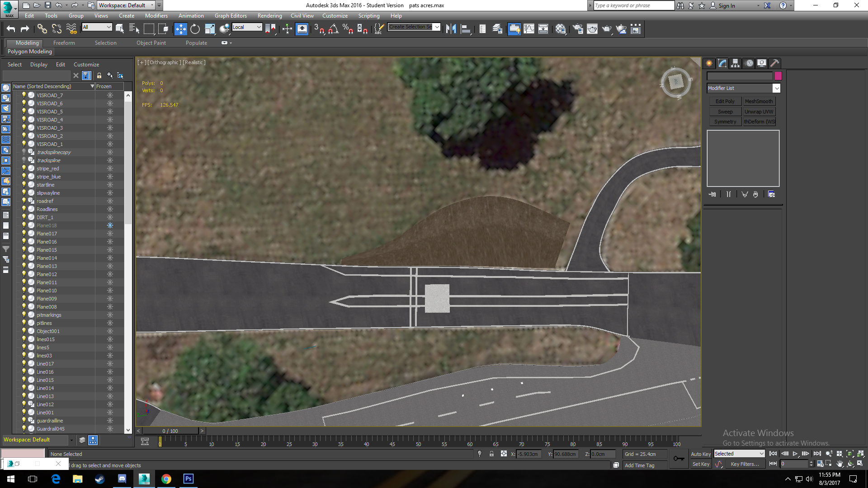Toggle visibility bulb of stripe_red
The image size is (868, 488).
[24, 169]
